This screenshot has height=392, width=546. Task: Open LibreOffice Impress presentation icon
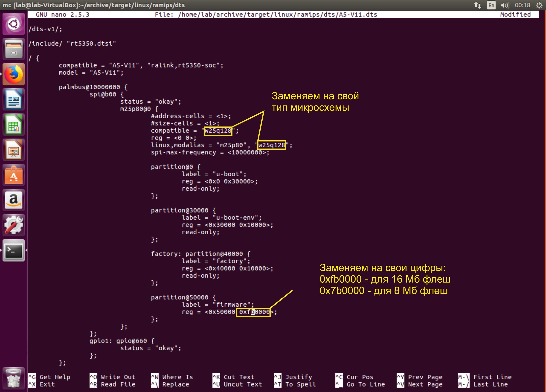point(14,150)
